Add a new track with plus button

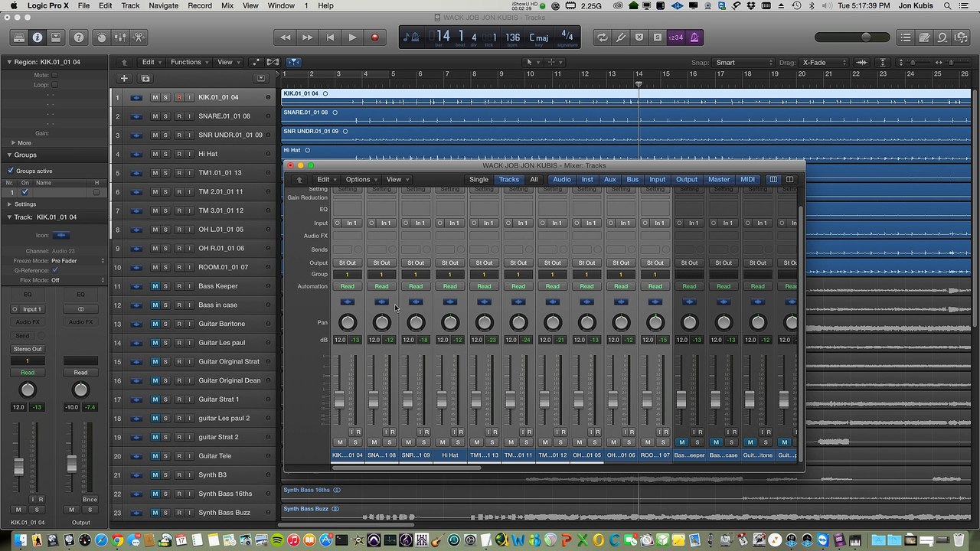click(x=124, y=78)
